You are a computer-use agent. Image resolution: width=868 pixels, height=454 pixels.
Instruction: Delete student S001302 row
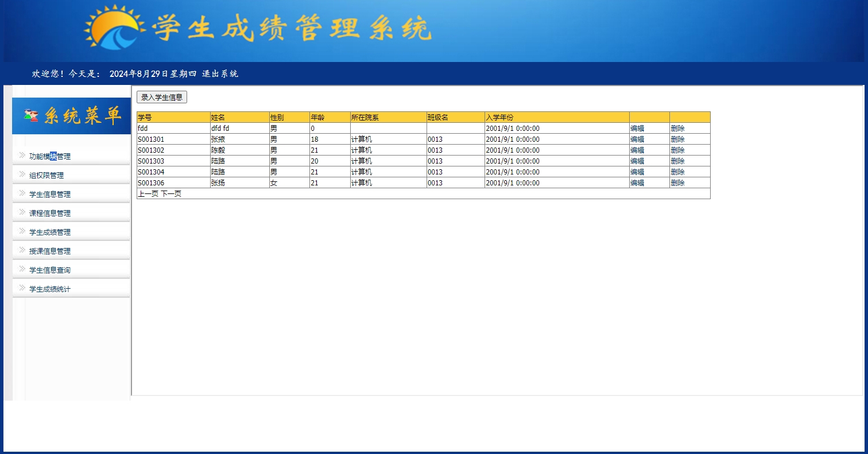click(677, 150)
